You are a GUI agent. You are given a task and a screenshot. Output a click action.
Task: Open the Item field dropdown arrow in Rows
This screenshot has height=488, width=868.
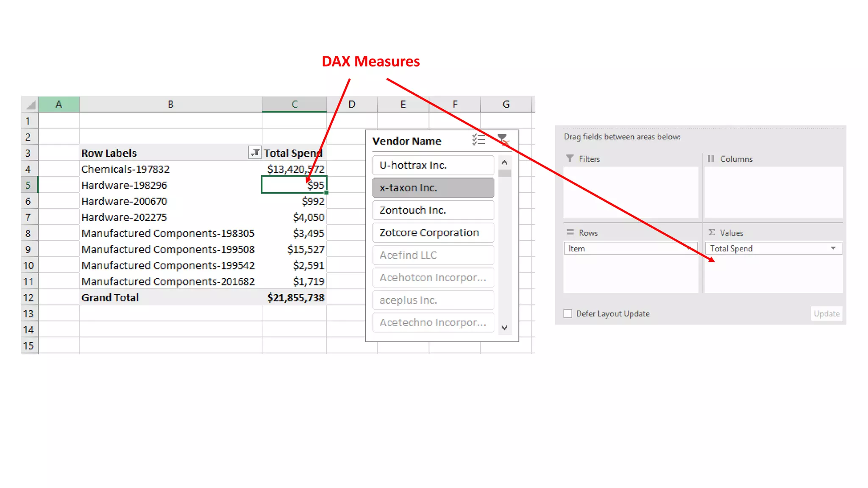coord(690,249)
